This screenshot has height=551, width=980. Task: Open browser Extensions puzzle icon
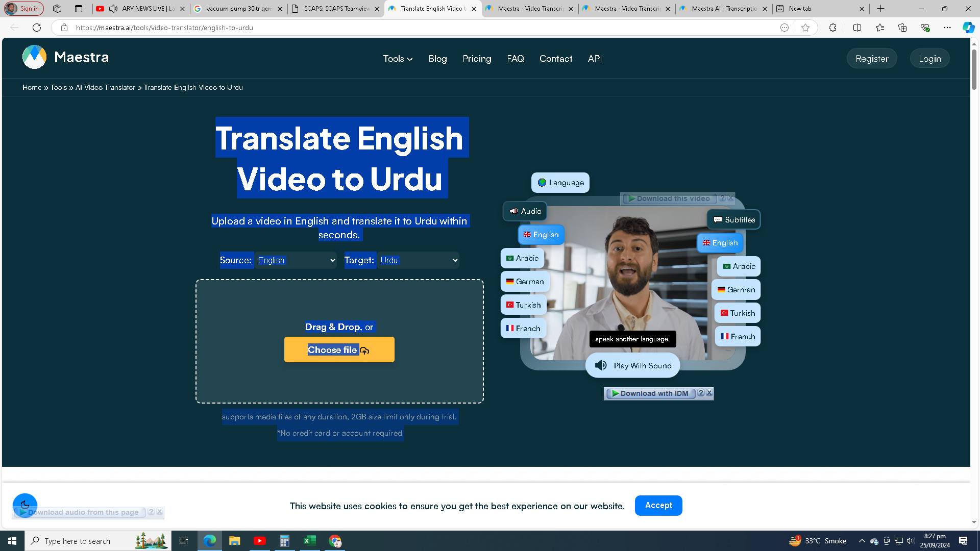click(832, 28)
